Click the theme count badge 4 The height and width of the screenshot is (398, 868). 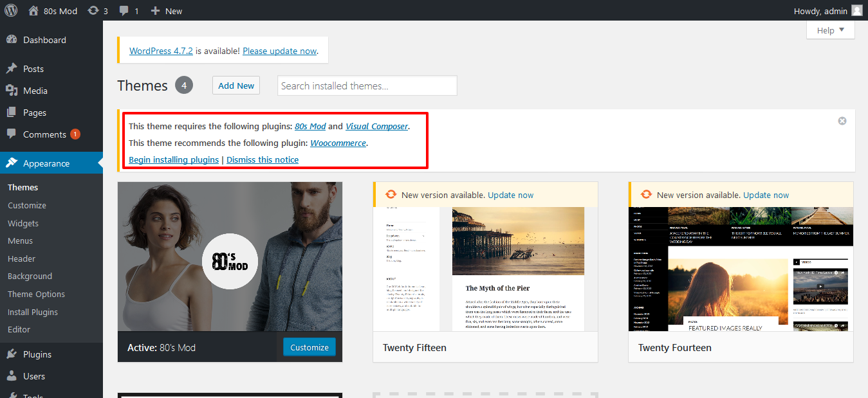(184, 86)
